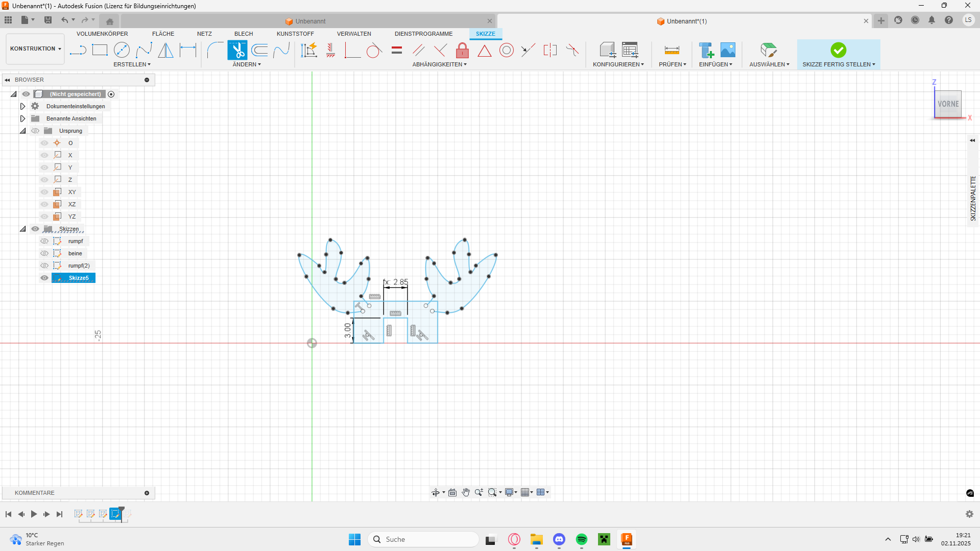The height and width of the screenshot is (551, 980).
Task: Open the ABHÄNGIGKEITEN dropdown menu
Action: pyautogui.click(x=439, y=64)
